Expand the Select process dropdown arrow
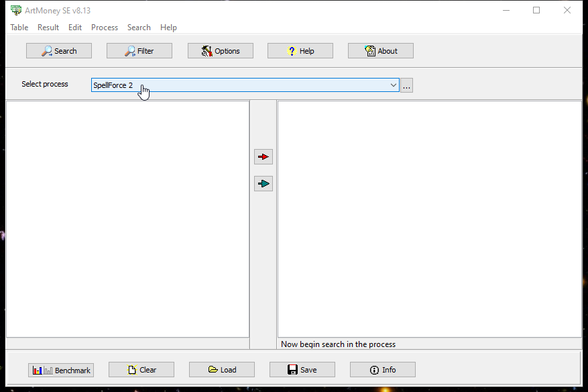This screenshot has width=588, height=392. click(x=393, y=85)
